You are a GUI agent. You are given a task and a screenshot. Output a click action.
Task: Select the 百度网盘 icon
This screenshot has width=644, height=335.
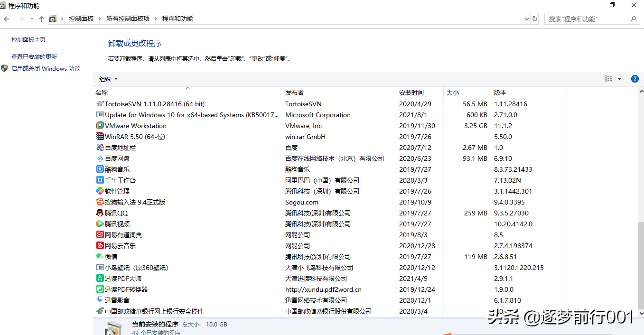[100, 158]
